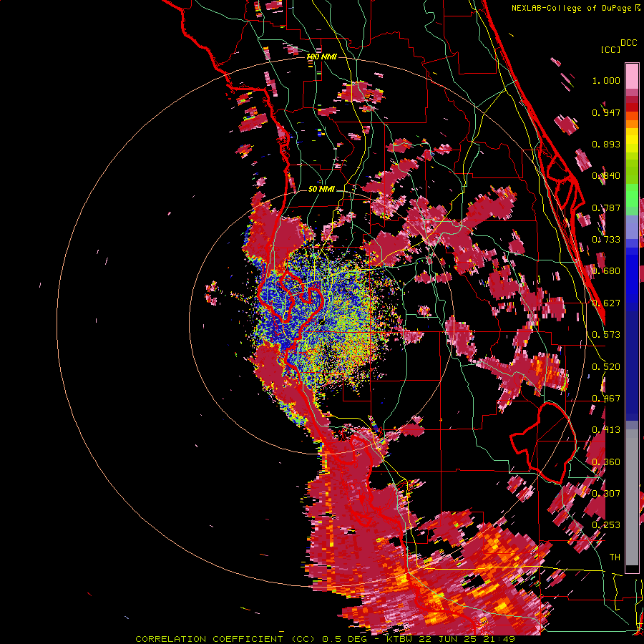This screenshot has height=644, width=644.
Task: Pick the gray lower color bar segment
Action: point(632,497)
